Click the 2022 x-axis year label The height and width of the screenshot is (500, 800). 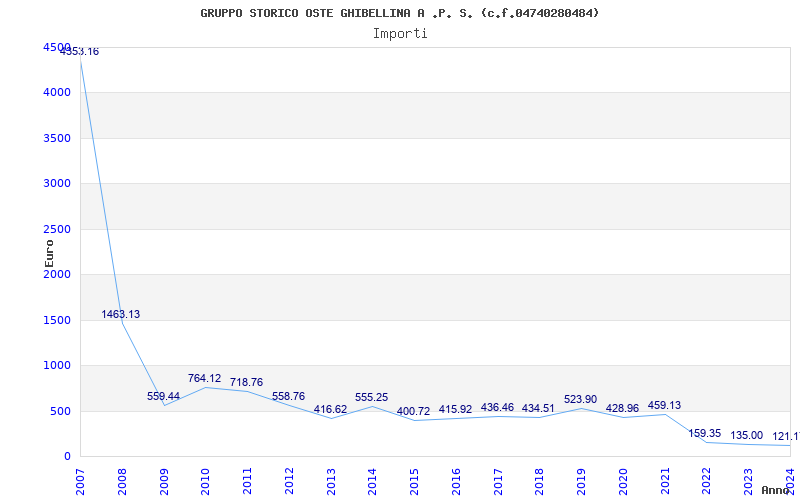coord(707,481)
